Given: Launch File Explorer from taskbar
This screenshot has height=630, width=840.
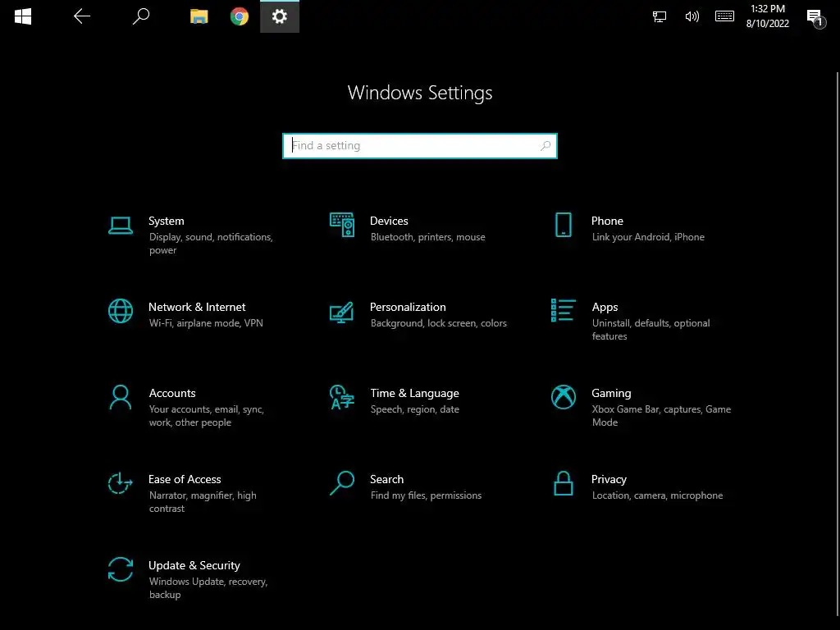Looking at the screenshot, I should pyautogui.click(x=199, y=16).
